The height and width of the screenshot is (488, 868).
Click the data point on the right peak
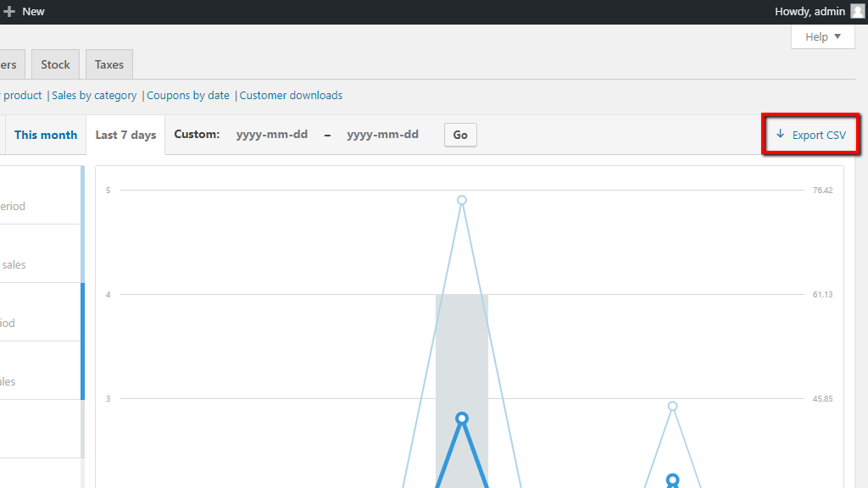coord(673,406)
